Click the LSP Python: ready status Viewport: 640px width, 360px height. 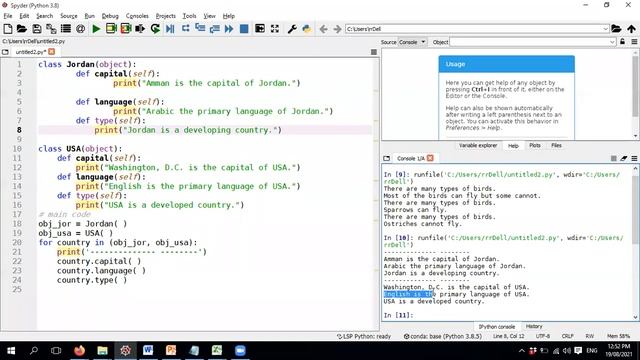pyautogui.click(x=364, y=336)
